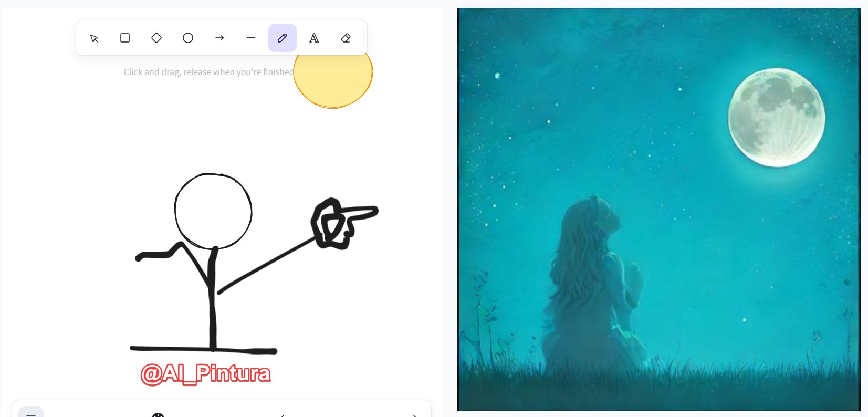Switch to the eraser tool

click(x=346, y=38)
